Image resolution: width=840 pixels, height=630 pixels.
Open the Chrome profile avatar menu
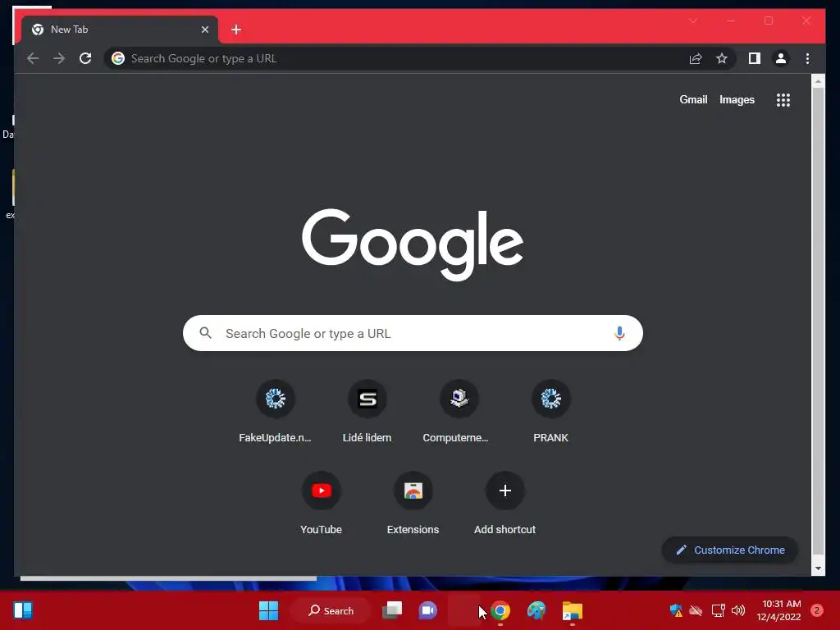781,58
